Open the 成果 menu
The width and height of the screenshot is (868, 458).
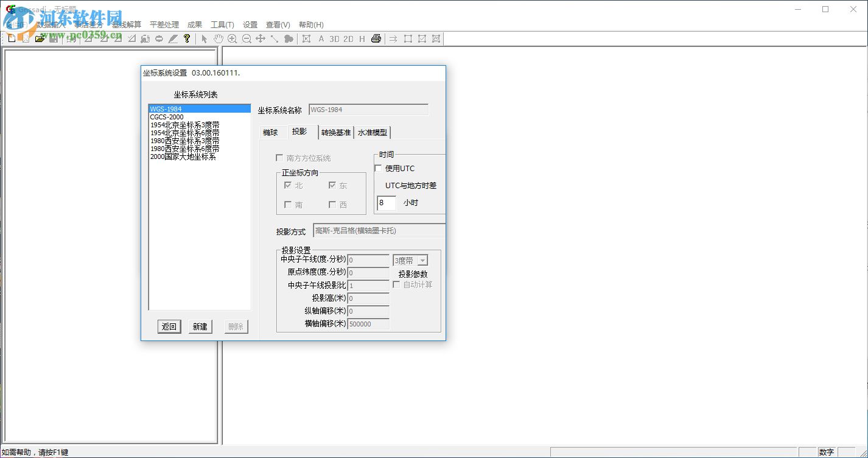(195, 25)
